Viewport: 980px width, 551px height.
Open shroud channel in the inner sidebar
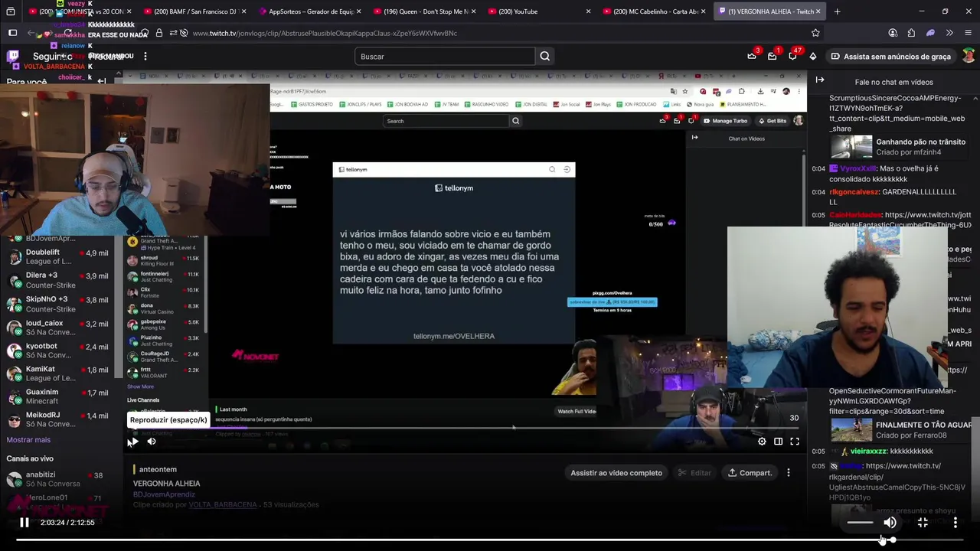tap(164, 260)
